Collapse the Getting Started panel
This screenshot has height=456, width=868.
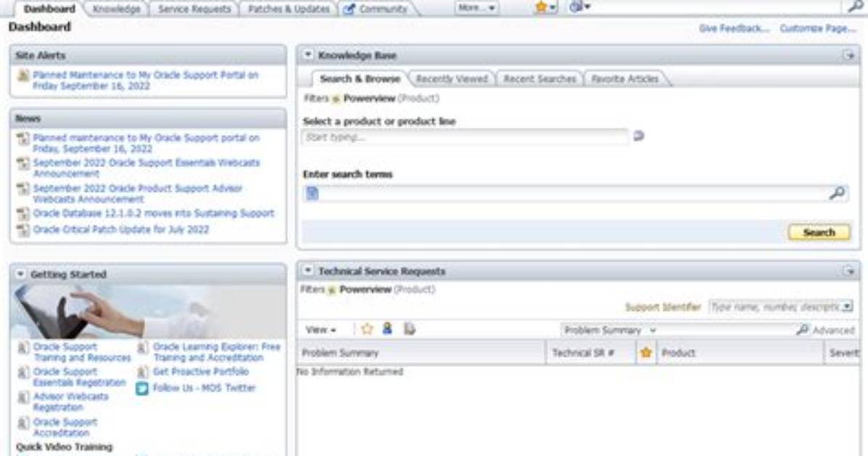[x=20, y=274]
